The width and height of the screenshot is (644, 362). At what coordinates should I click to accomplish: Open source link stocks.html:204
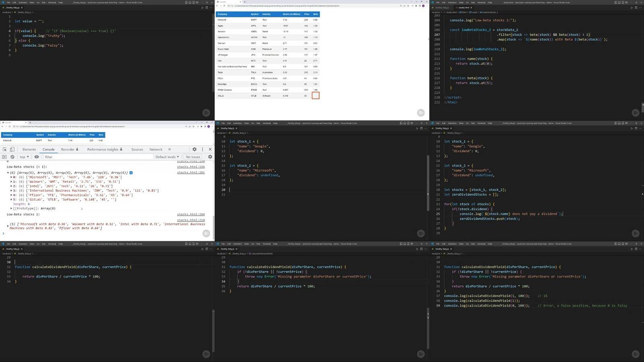191,215
